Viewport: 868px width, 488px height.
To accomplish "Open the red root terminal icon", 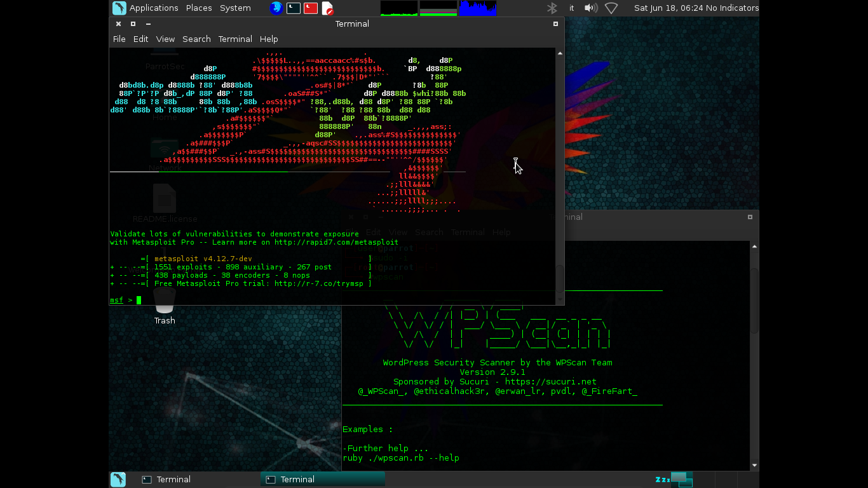I will pyautogui.click(x=311, y=8).
